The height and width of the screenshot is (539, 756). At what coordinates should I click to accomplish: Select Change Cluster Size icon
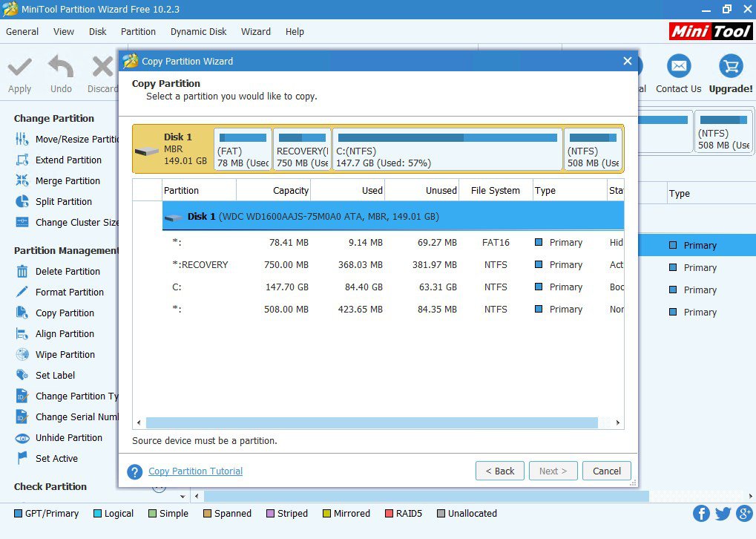(22, 222)
